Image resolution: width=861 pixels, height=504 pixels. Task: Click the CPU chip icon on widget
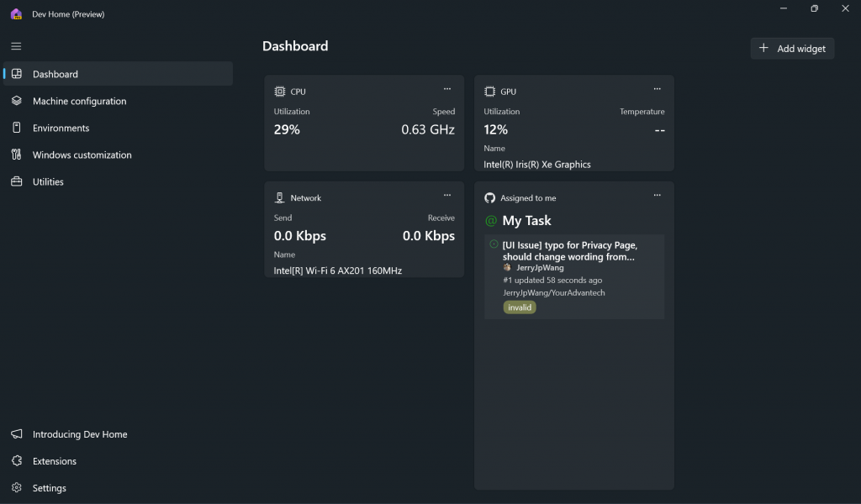click(x=280, y=91)
